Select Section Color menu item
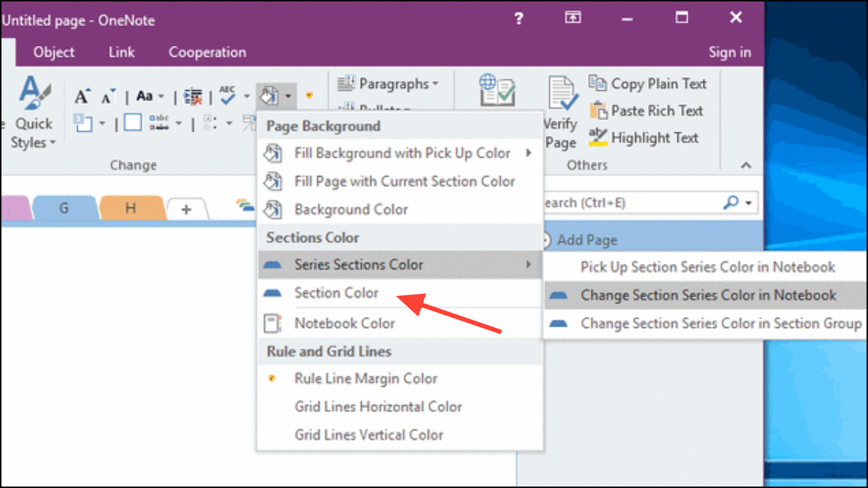The image size is (868, 488). coord(399,292)
